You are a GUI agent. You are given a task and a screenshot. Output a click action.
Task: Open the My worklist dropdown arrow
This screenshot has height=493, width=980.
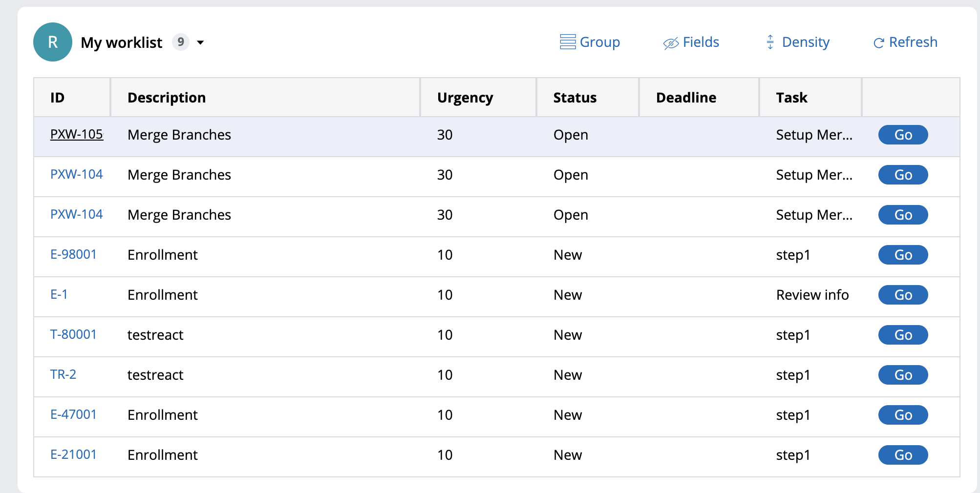[x=200, y=42]
